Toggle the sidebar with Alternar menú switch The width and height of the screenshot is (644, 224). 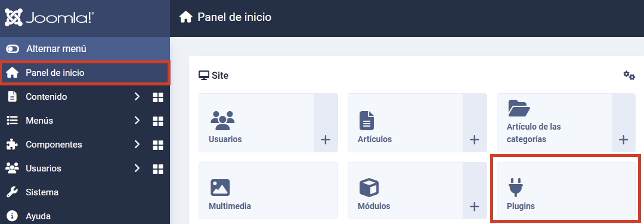13,49
